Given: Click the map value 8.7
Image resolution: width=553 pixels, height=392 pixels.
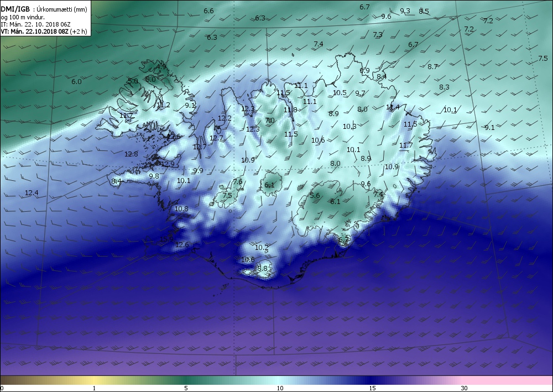Looking at the screenshot, I should point(432,66).
